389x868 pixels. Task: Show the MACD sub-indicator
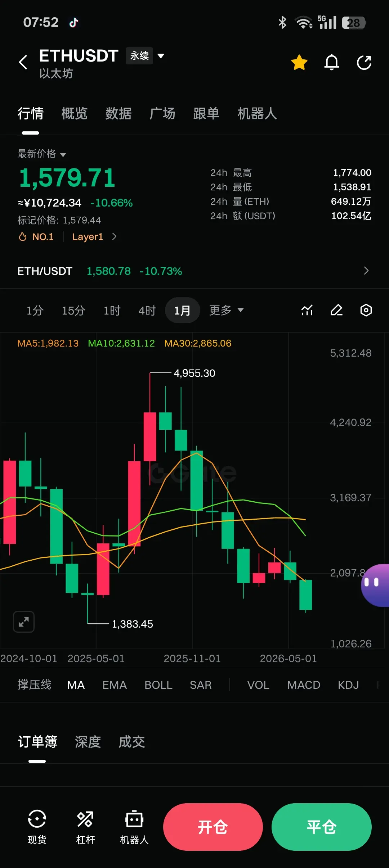point(304,685)
